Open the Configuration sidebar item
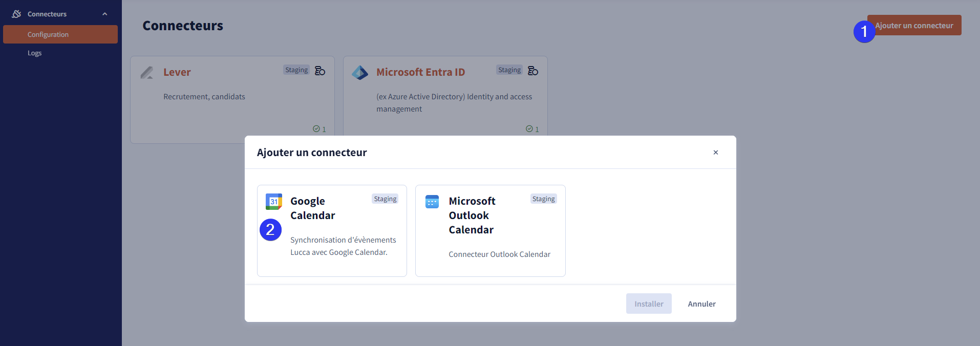Image resolution: width=980 pixels, height=346 pixels. [60, 34]
